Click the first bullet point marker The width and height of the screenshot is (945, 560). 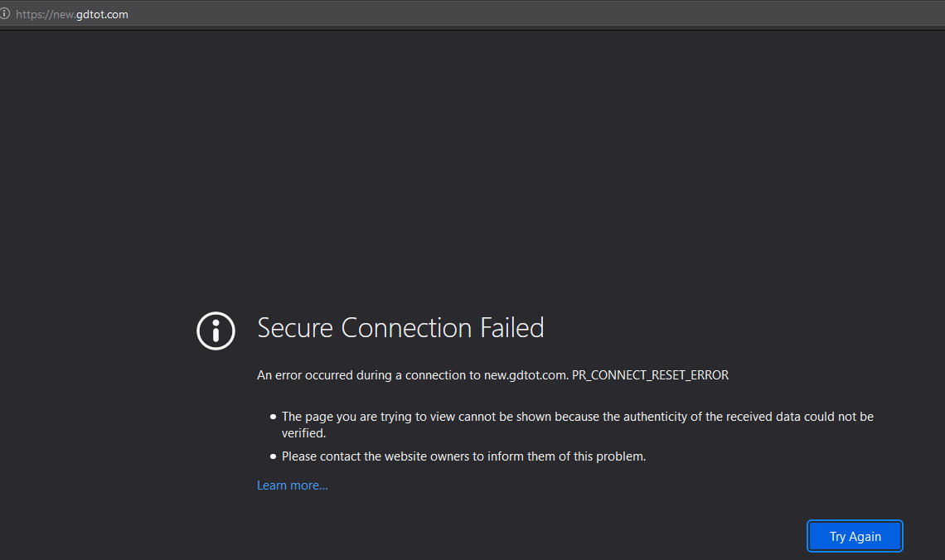[273, 417]
